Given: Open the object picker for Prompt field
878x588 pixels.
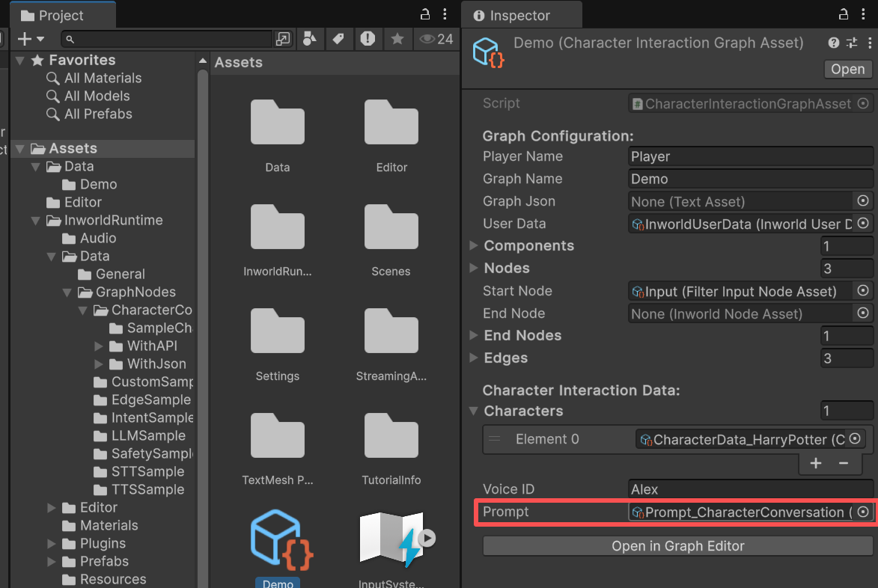Looking at the screenshot, I should 863,512.
